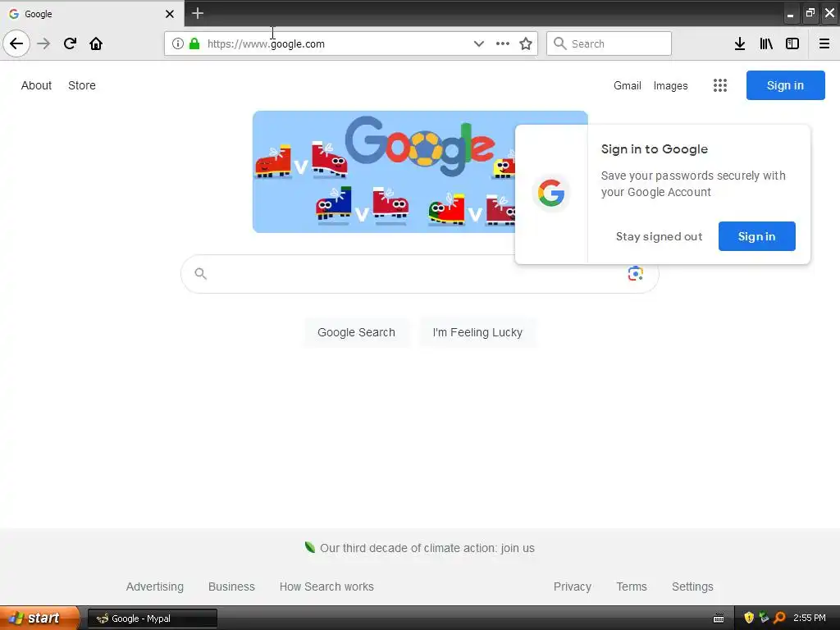Click top-right Sign in button
The image size is (840, 630).
785,85
